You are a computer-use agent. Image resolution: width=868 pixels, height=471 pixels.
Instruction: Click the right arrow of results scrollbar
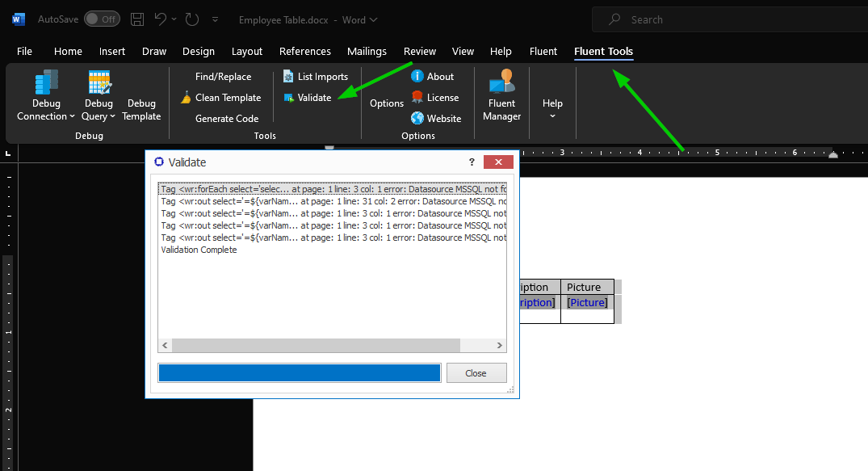[499, 345]
